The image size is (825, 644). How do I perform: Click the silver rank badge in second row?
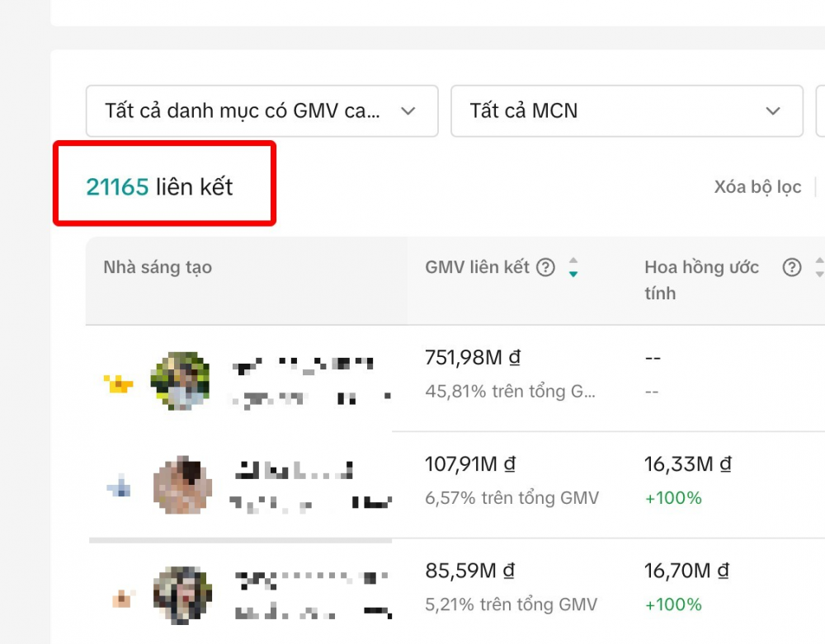tap(119, 488)
